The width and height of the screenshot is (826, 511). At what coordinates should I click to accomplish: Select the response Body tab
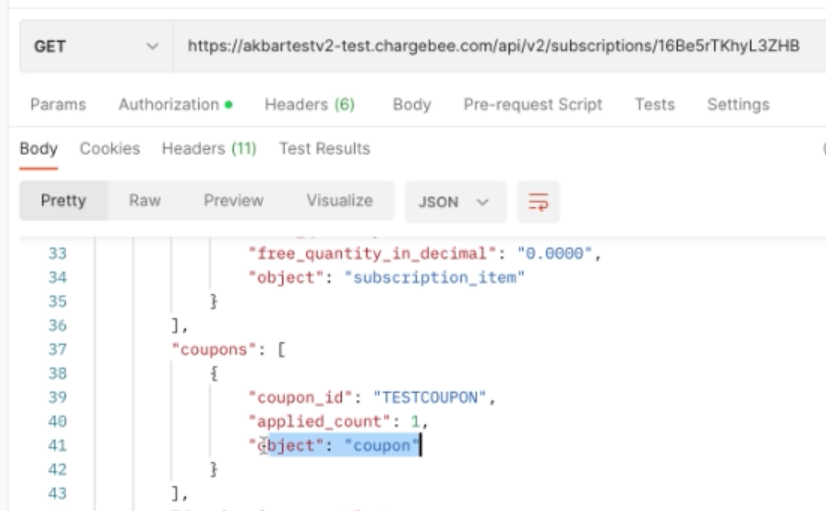tap(37, 149)
